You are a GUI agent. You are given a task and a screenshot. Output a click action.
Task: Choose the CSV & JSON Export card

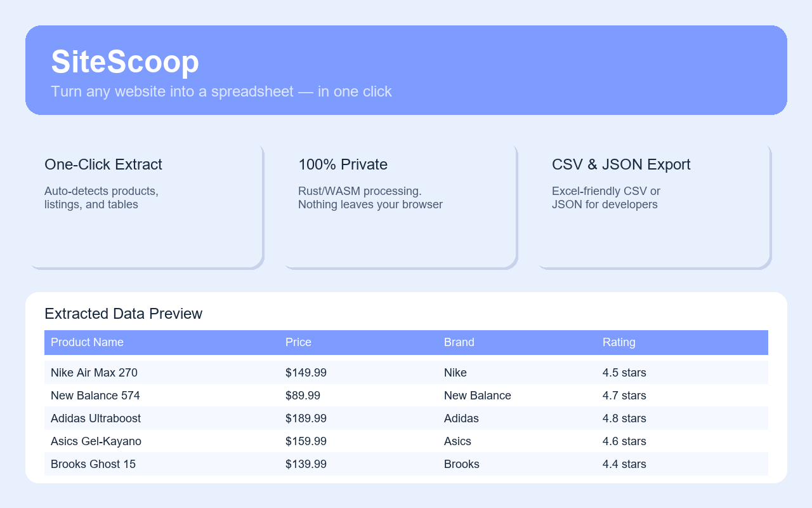click(652, 206)
